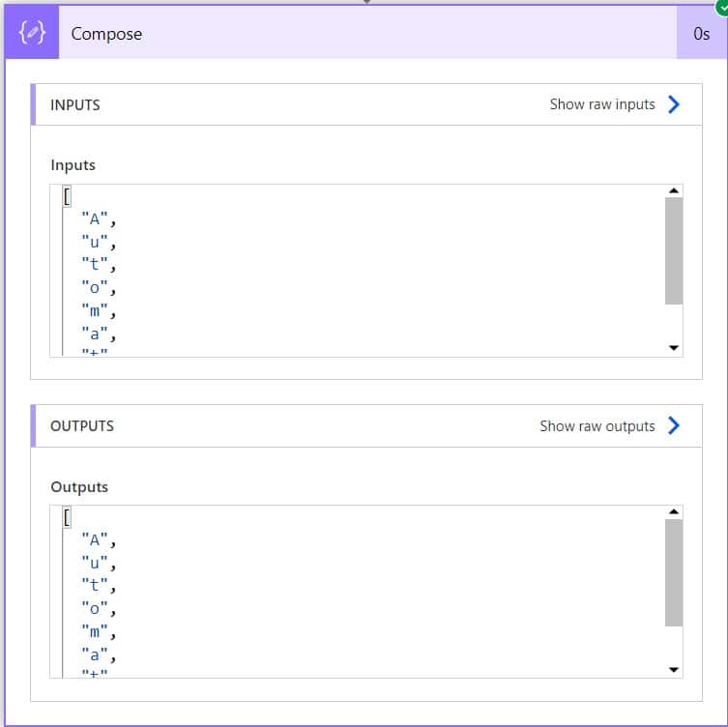The image size is (728, 727).
Task: Click the chevron beside Show raw outputs
Action: [x=674, y=425]
